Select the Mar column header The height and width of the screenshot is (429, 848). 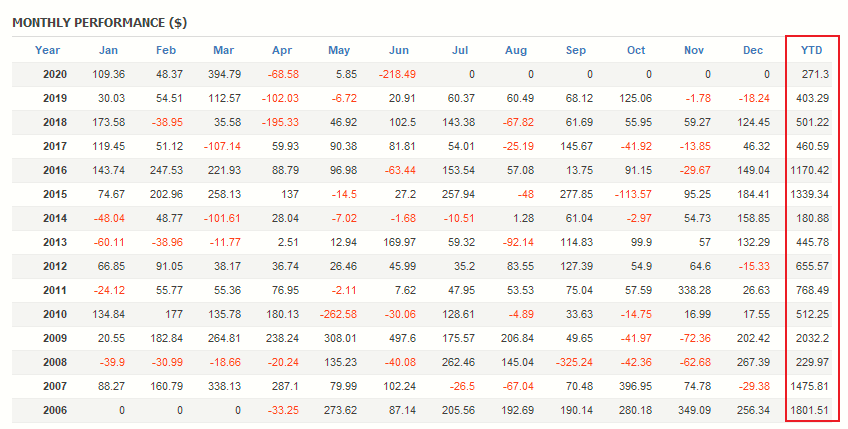tap(226, 50)
